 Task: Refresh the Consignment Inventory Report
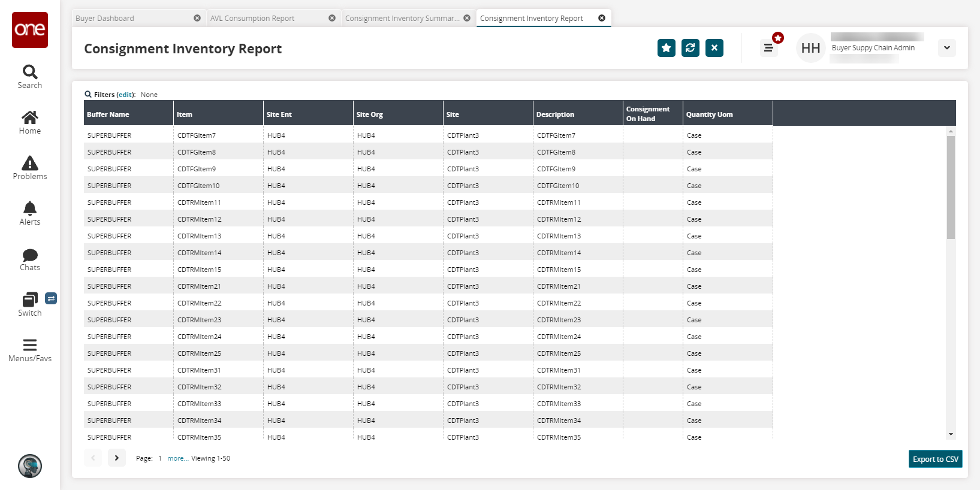click(x=690, y=48)
